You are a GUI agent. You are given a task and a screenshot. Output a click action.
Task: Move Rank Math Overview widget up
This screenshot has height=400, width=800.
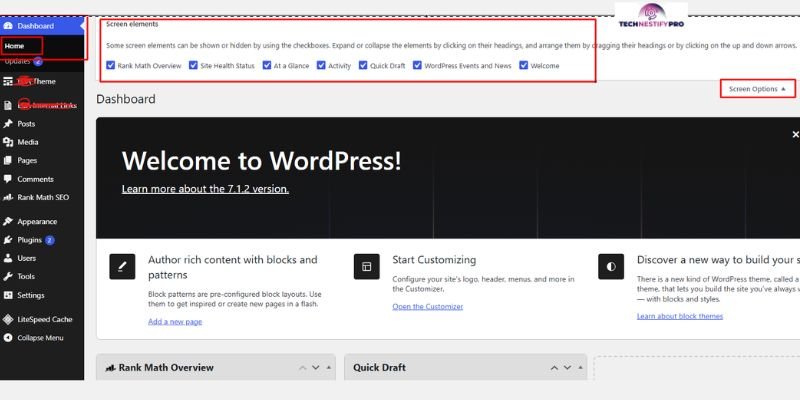pos(303,368)
